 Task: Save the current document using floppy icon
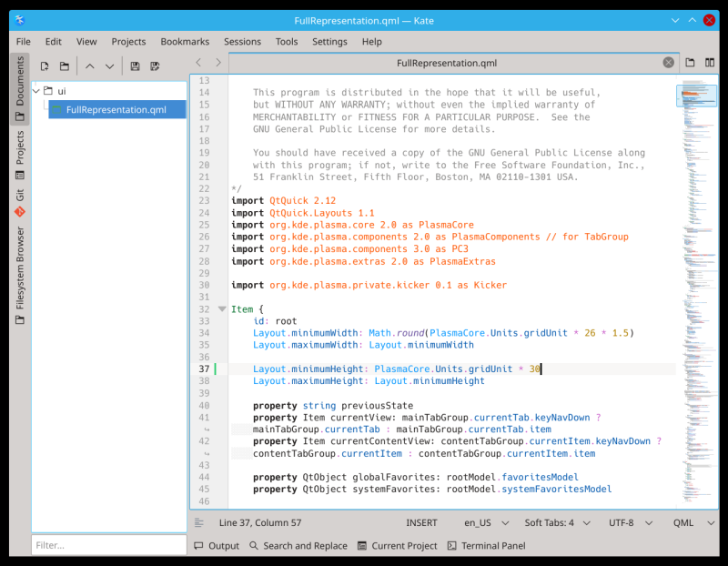click(135, 66)
